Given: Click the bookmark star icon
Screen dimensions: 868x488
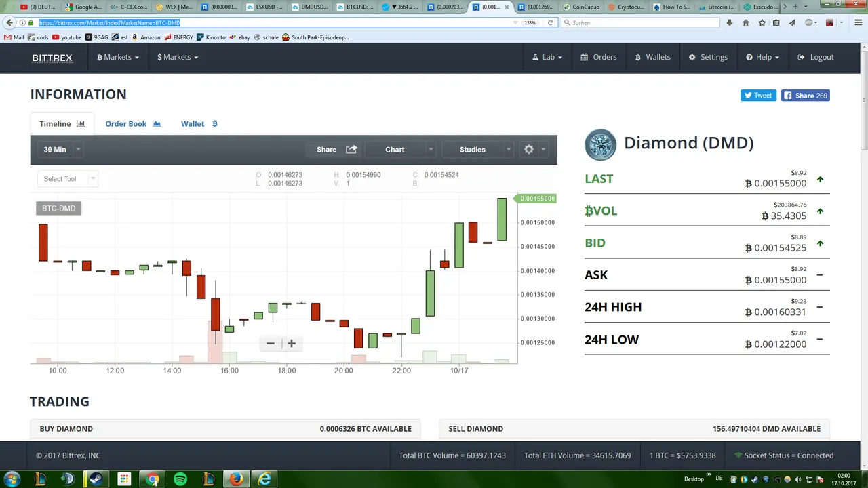Looking at the screenshot, I should click(762, 22).
